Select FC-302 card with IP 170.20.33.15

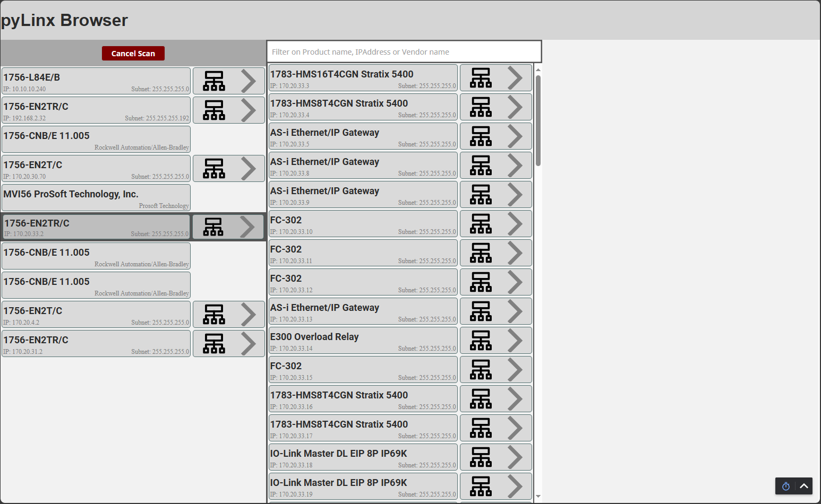pos(363,370)
